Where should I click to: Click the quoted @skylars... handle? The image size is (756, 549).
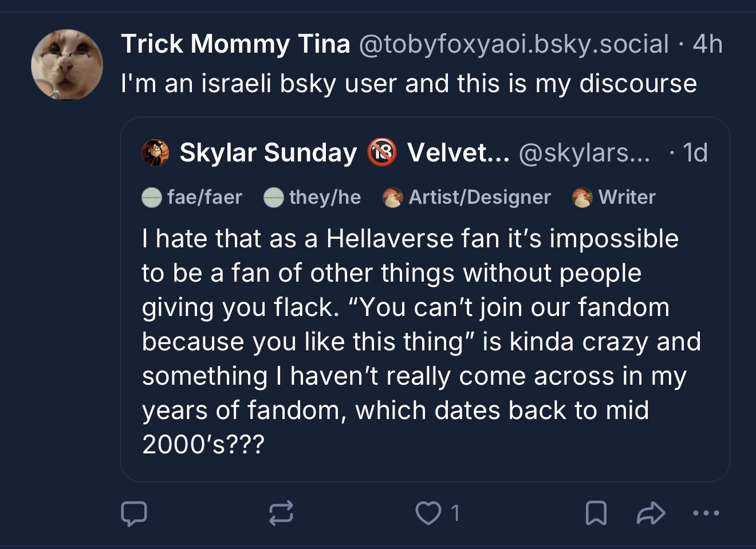click(x=584, y=153)
